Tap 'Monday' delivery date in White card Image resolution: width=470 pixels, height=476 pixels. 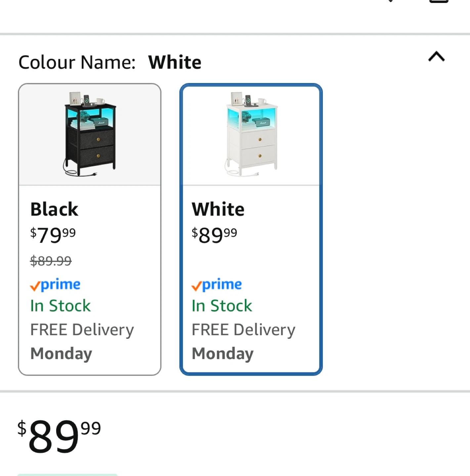click(223, 353)
